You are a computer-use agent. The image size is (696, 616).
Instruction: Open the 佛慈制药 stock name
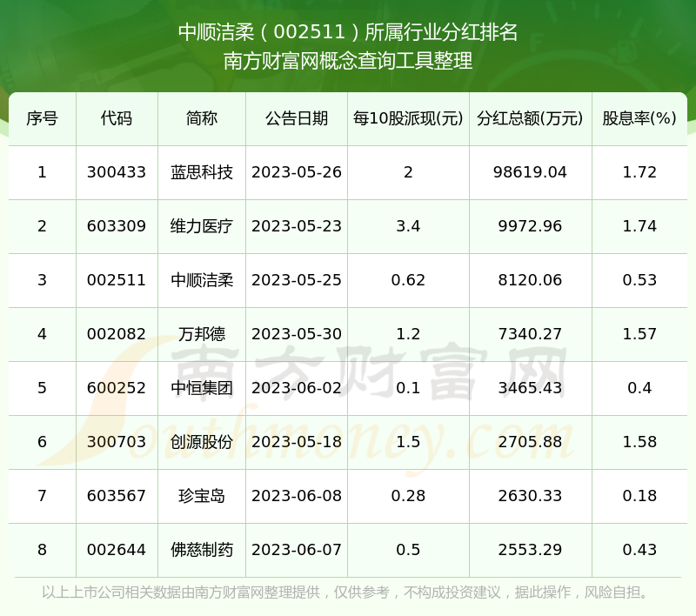[202, 550]
